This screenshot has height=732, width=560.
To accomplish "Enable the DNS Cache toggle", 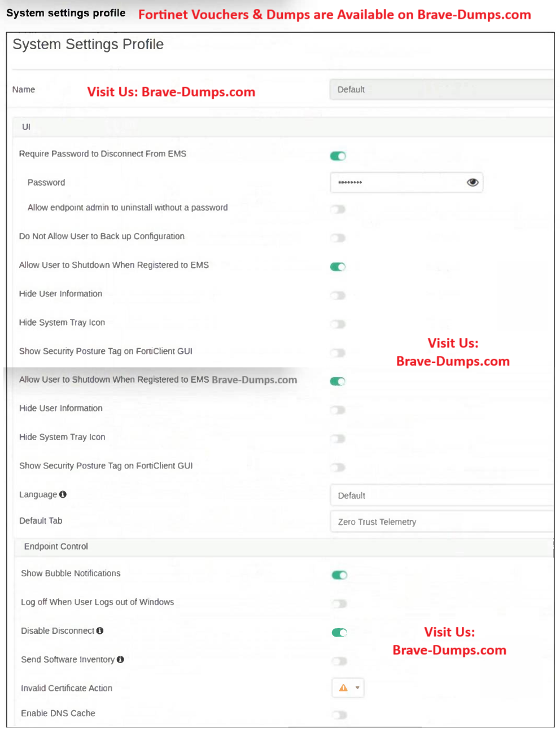I will [339, 715].
